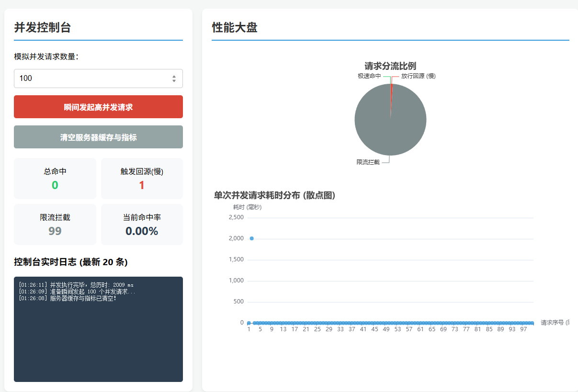Click the 模拟并发请求数量 number input field

click(91, 78)
